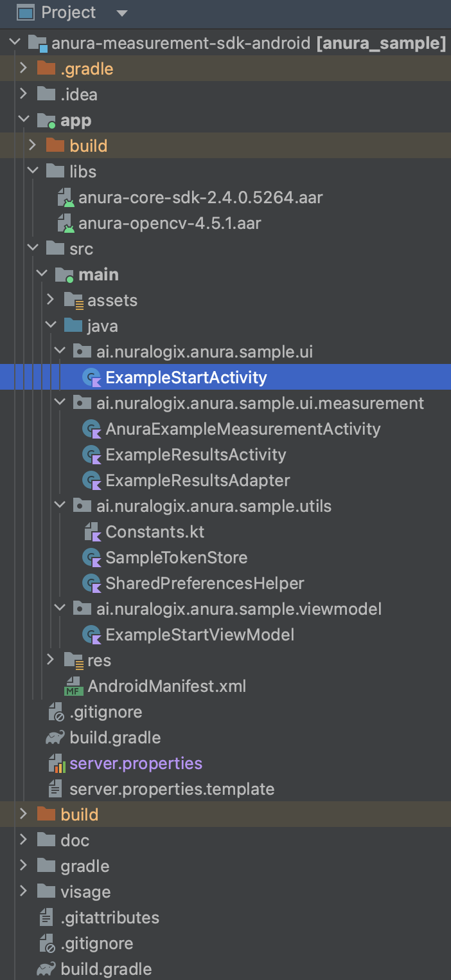Click the anura-opencv-4.5.1.aar file icon
This screenshot has height=980, width=451.
[x=66, y=223]
